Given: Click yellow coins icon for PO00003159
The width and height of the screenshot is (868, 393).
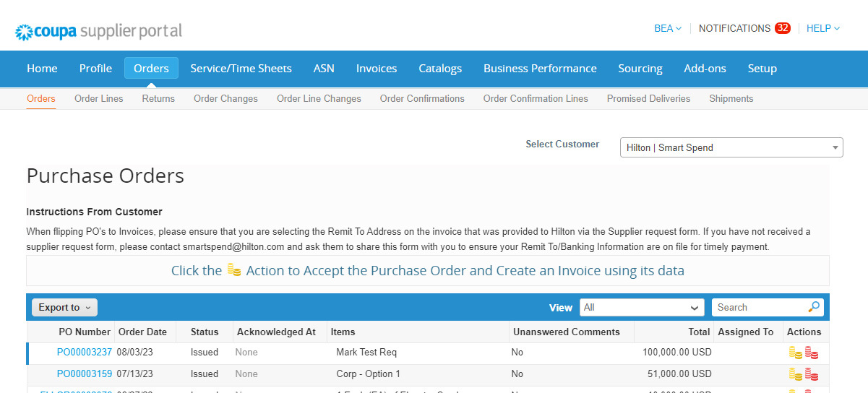Looking at the screenshot, I should 795,374.
